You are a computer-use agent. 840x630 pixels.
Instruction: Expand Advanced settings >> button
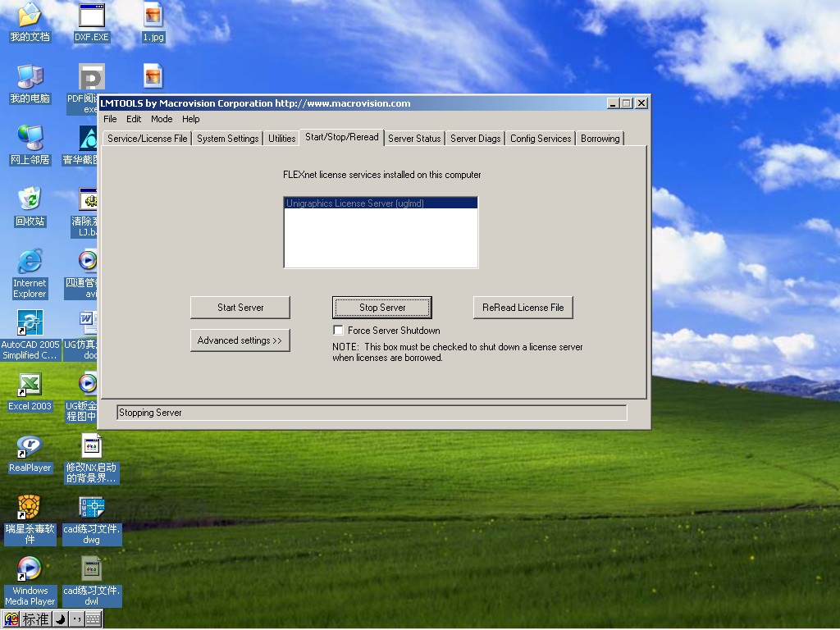240,340
